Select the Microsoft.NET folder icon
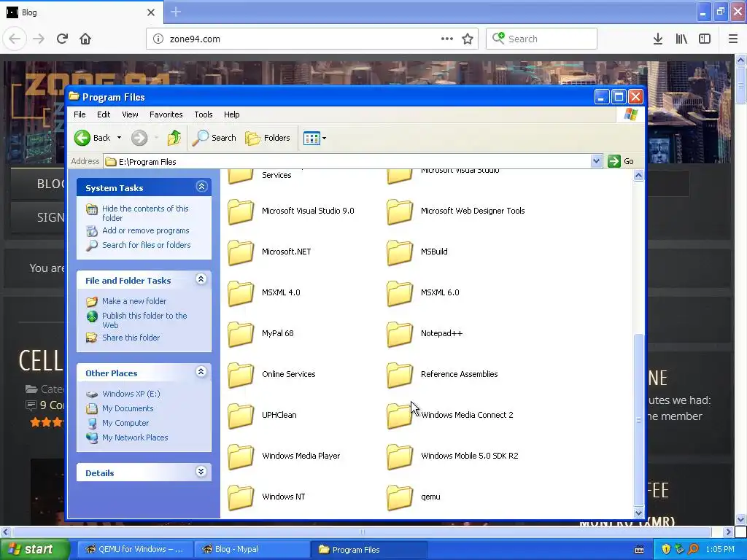 (x=241, y=252)
